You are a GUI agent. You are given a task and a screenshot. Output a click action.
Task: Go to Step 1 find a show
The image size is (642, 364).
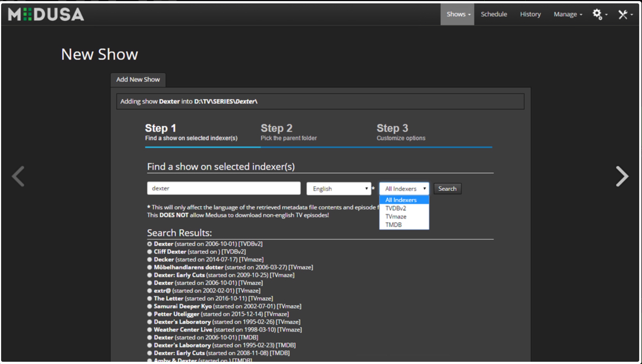click(x=191, y=132)
